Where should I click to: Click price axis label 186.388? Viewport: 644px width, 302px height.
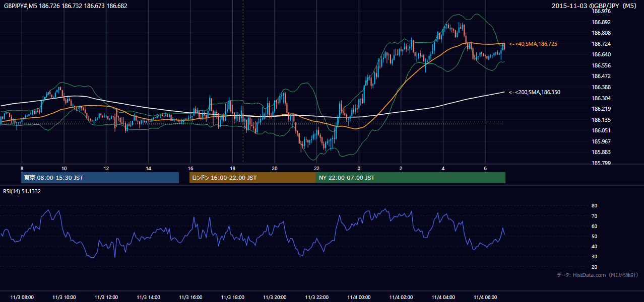(601, 87)
